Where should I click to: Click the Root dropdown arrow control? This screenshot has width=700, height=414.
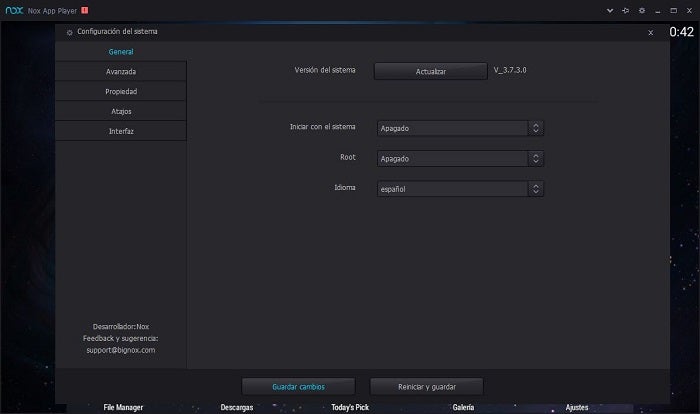[535, 159]
